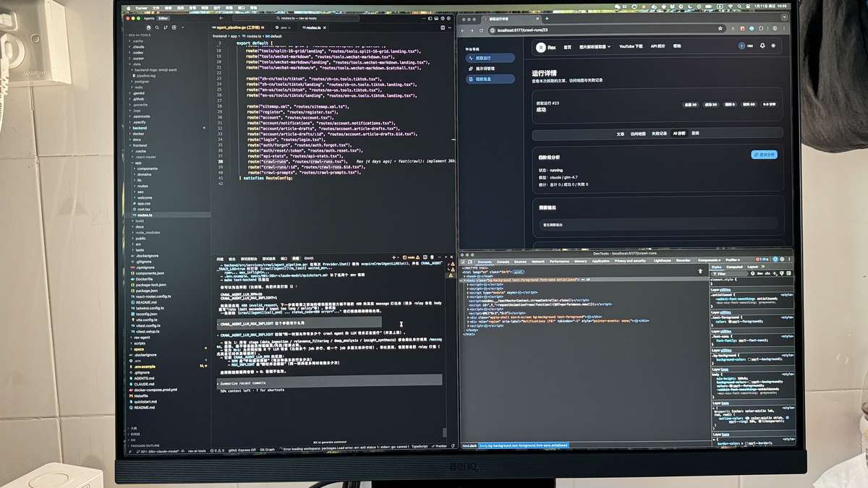
Task: Expand the PACKAGE OUTLINE section
Action: [145, 446]
